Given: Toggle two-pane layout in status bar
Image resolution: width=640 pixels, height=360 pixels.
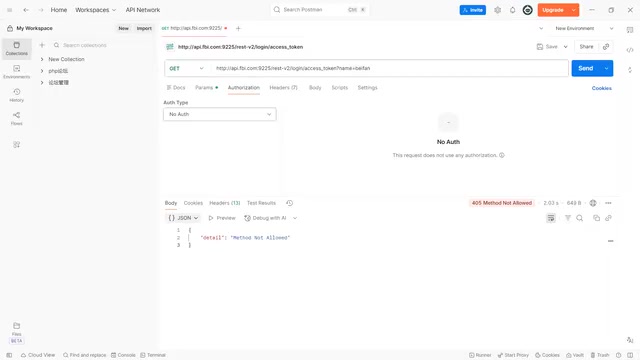Looking at the screenshot, I should tap(630, 355).
